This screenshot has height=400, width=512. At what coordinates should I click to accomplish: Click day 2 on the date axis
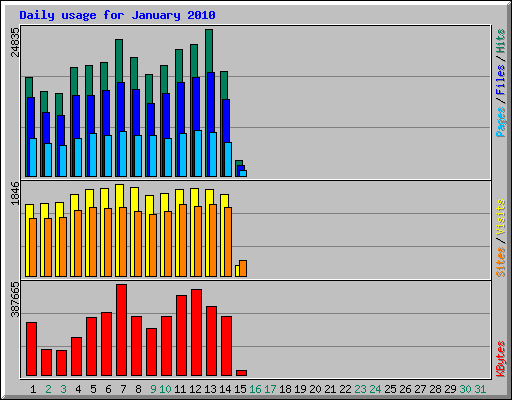click(x=48, y=389)
